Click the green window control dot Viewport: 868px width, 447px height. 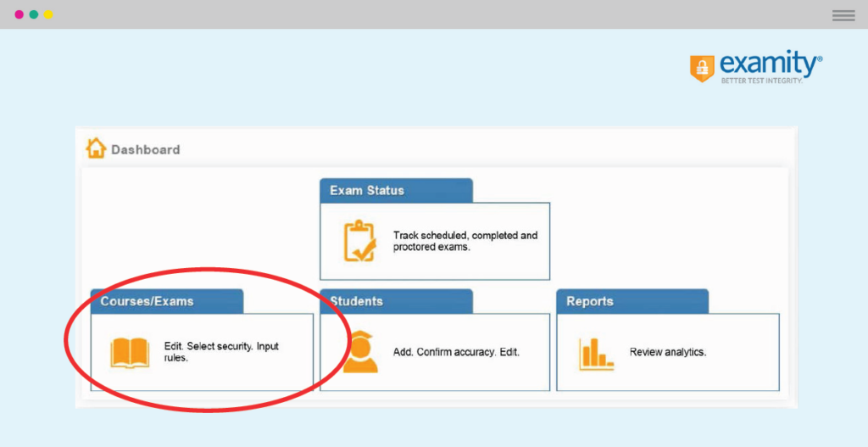[x=34, y=14]
